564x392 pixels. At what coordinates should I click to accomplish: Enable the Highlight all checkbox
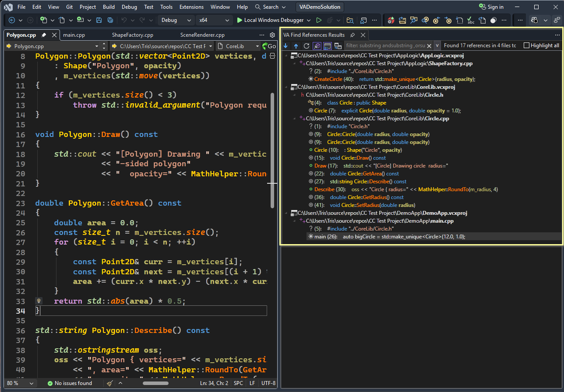(527, 45)
